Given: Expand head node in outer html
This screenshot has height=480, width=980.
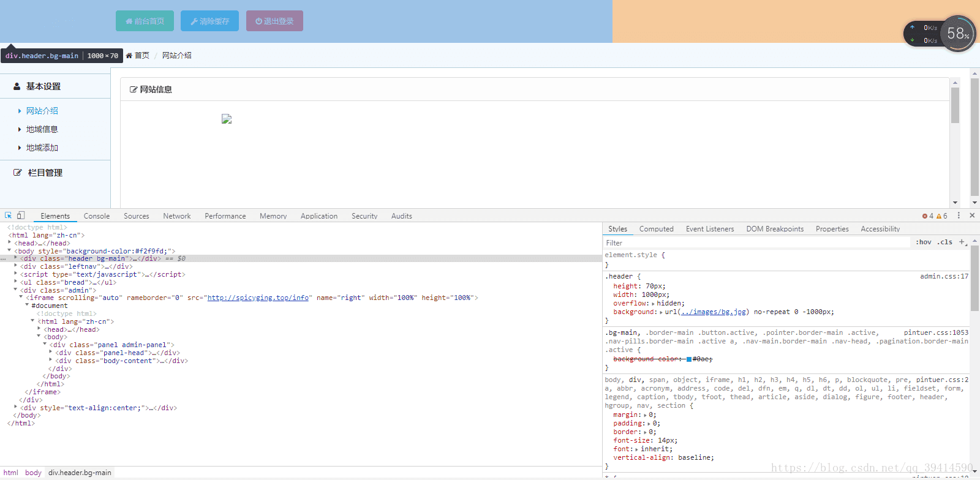Looking at the screenshot, I should (x=9, y=243).
